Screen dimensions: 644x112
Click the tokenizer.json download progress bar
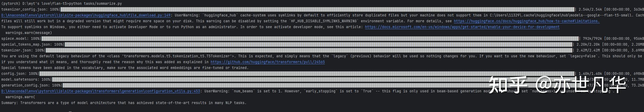(x=309, y=50)
